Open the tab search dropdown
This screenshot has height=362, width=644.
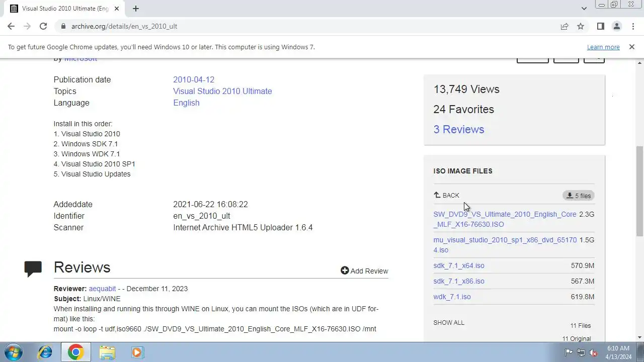click(x=584, y=9)
